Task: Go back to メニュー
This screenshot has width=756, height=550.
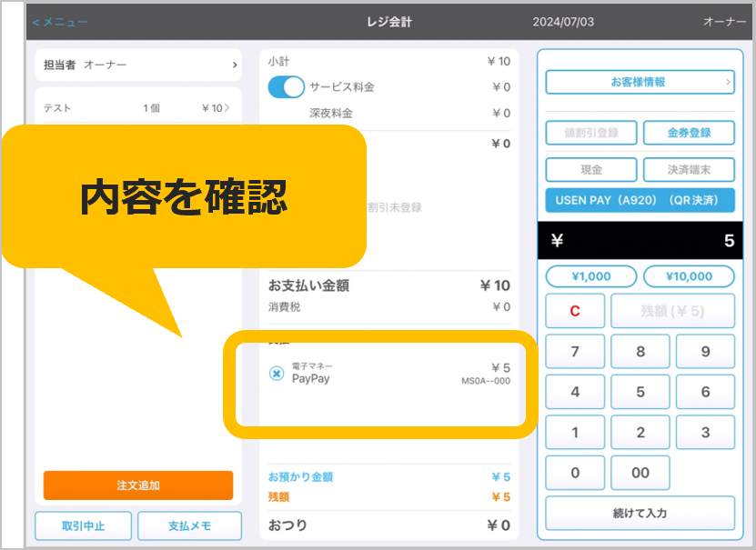Action: [x=60, y=21]
